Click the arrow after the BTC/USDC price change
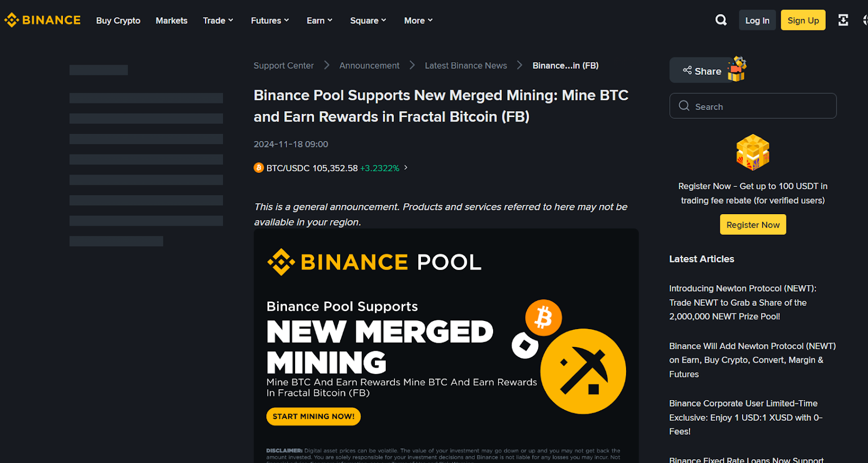The width and height of the screenshot is (868, 463). coord(406,168)
